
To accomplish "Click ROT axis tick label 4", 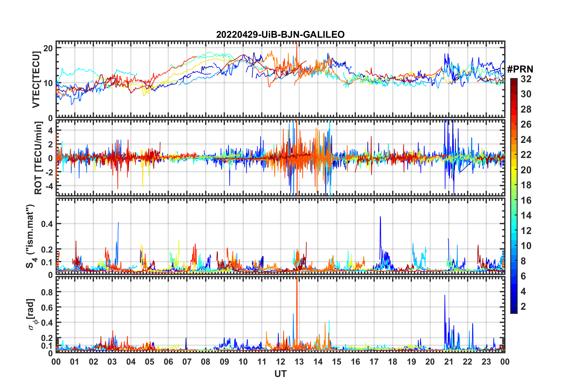I will coord(50,130).
